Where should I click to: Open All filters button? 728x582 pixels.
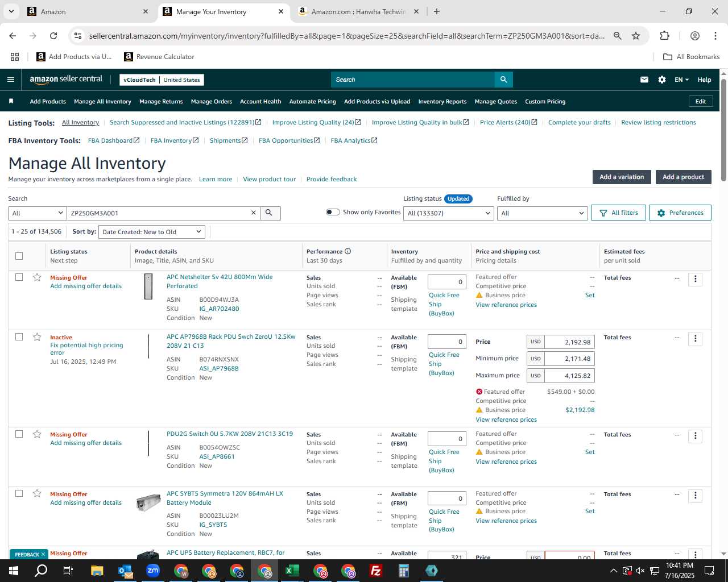619,213
